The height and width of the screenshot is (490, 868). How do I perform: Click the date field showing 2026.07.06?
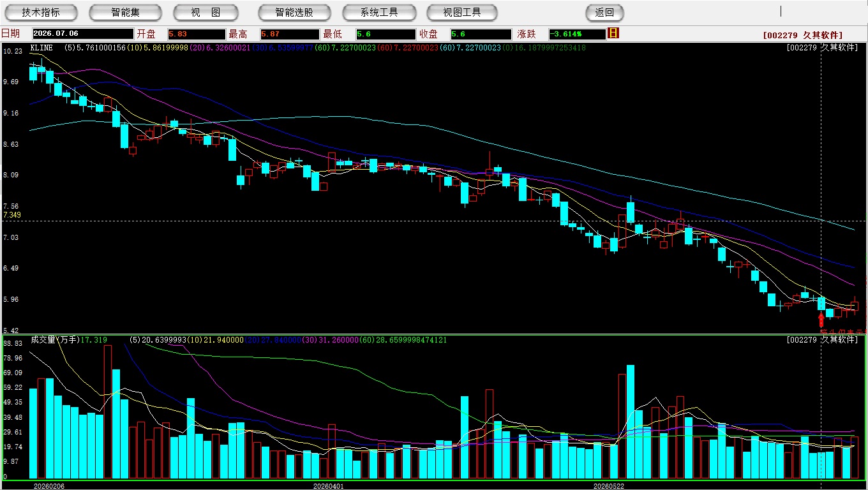(83, 34)
